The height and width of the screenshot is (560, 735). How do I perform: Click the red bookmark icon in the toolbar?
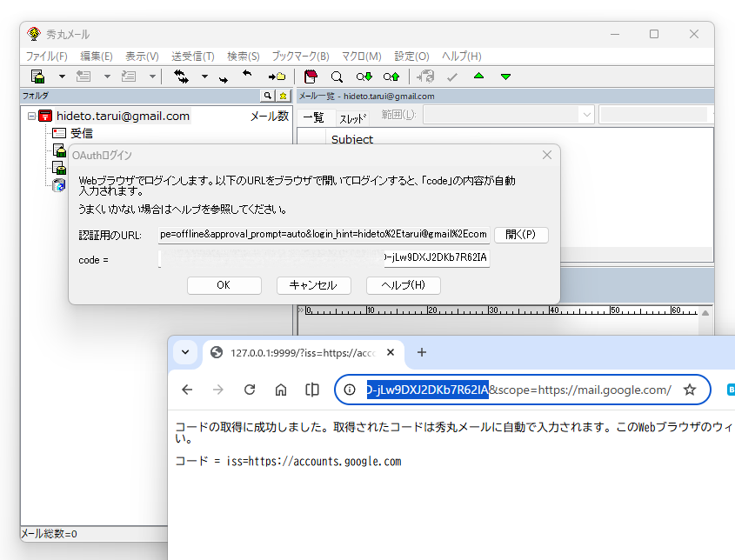click(310, 77)
